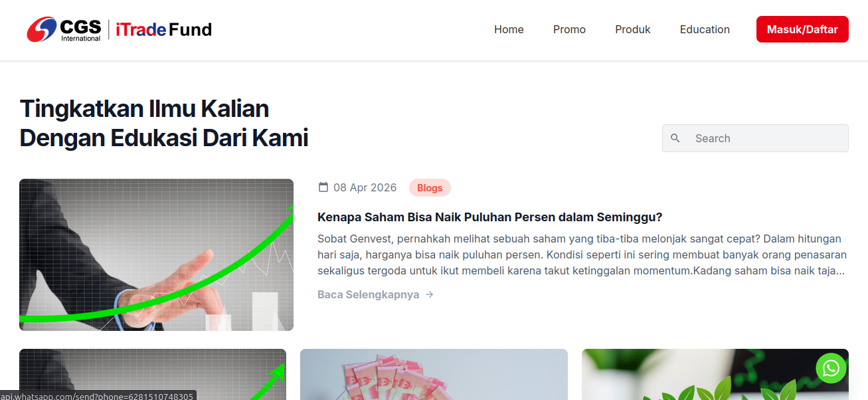Click the Masuk/Daftar button
Screen dimensions: 868x400
802,29
